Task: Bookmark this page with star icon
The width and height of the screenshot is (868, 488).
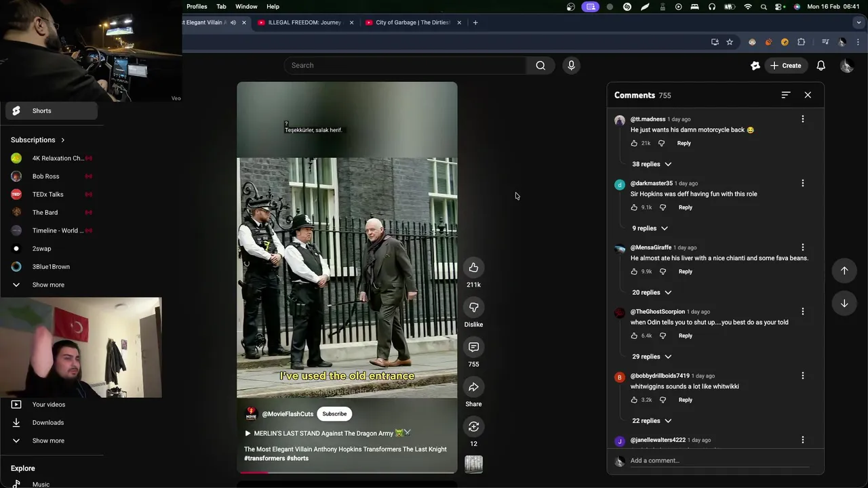Action: [x=730, y=42]
